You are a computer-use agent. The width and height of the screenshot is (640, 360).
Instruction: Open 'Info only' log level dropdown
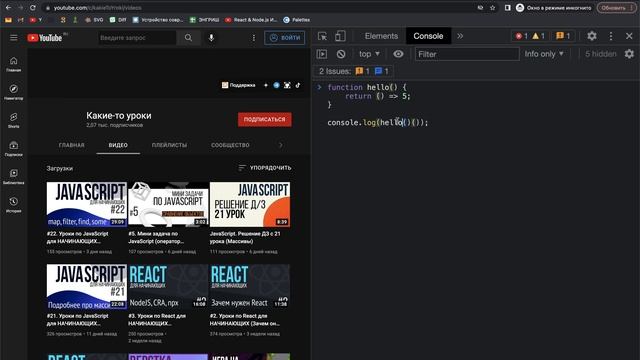[544, 54]
